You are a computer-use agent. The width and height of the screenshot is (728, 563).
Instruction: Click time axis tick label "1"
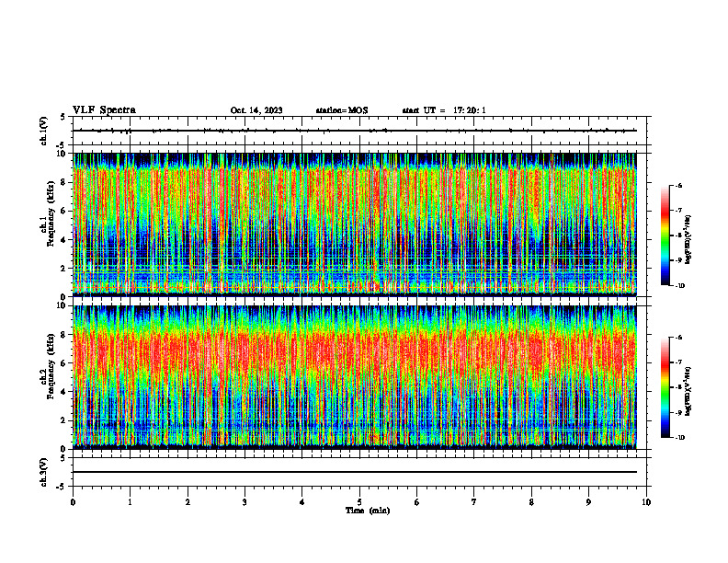coord(130,502)
